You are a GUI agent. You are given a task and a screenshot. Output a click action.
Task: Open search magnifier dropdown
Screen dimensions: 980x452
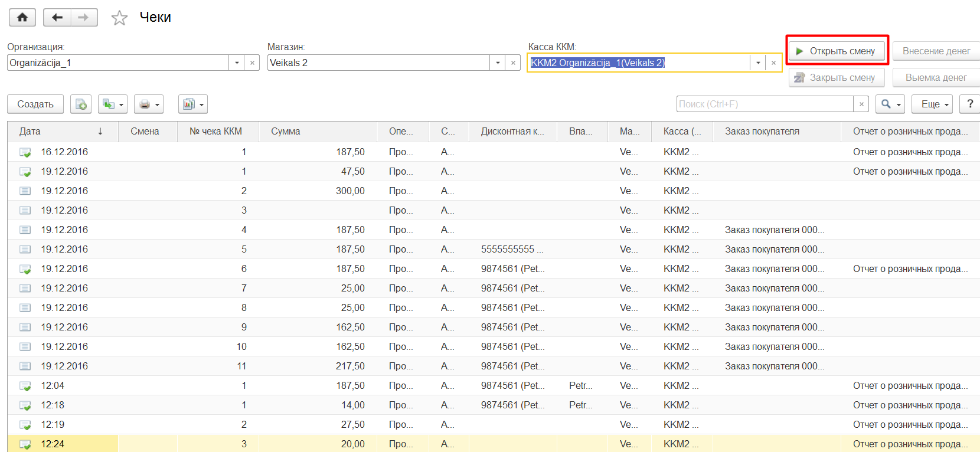click(890, 104)
